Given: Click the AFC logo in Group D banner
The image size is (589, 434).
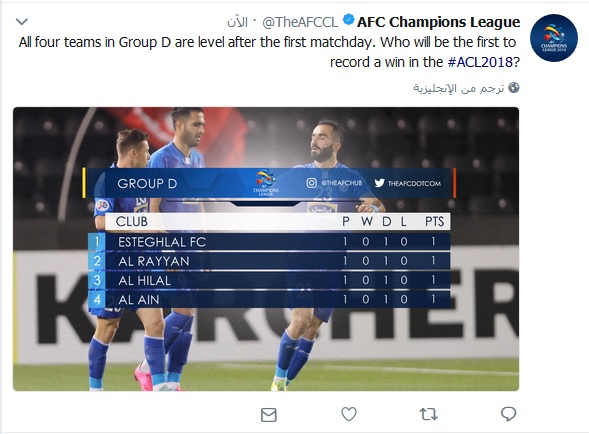Looking at the screenshot, I should click(266, 183).
